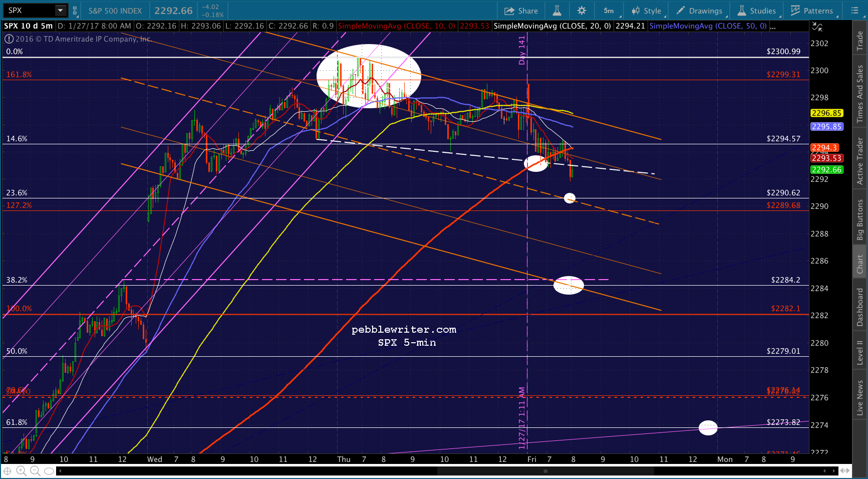Open the Drawings menu
This screenshot has height=479, width=868.
[699, 11]
